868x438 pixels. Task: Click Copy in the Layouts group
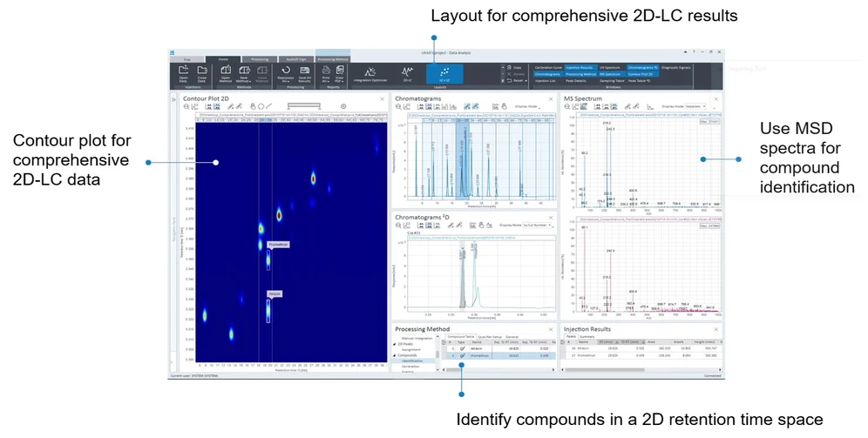point(514,67)
